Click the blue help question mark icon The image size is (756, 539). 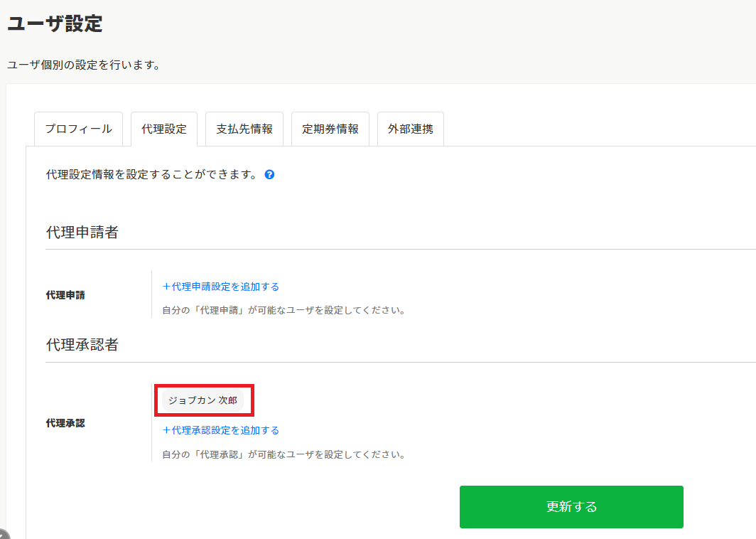point(269,174)
